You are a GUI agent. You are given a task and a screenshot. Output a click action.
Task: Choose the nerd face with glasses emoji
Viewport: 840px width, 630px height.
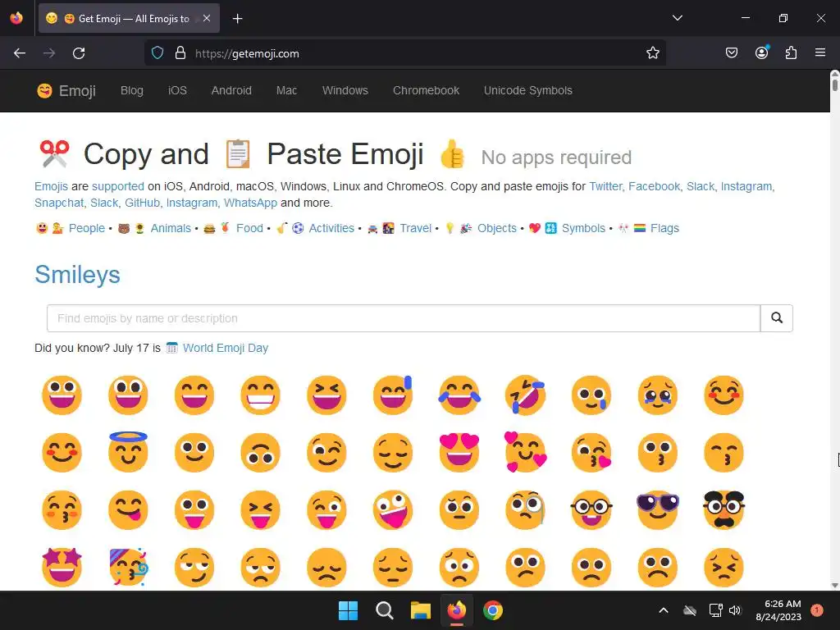[591, 510]
